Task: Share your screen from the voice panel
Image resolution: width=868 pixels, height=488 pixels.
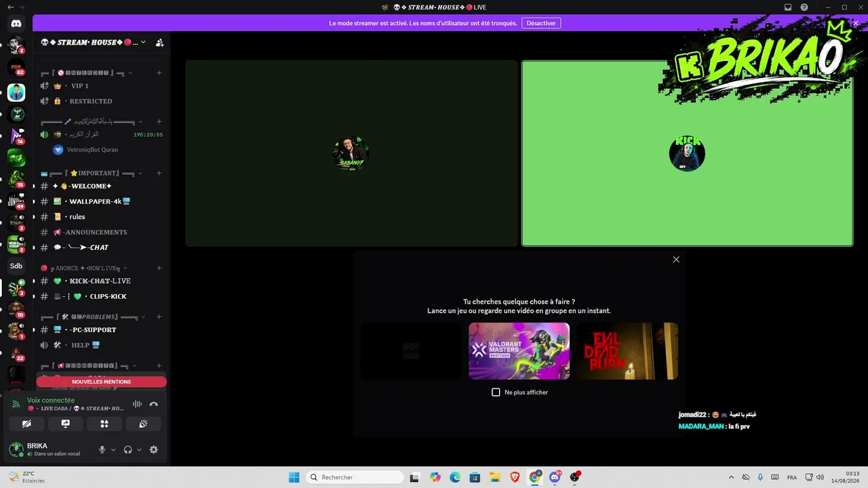Action: (x=65, y=424)
